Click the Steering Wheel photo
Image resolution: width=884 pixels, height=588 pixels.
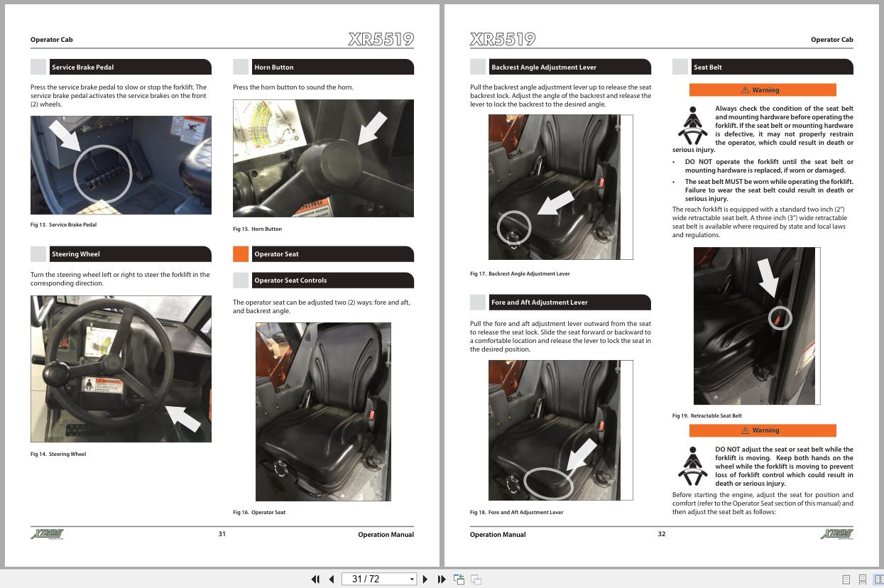tap(121, 369)
